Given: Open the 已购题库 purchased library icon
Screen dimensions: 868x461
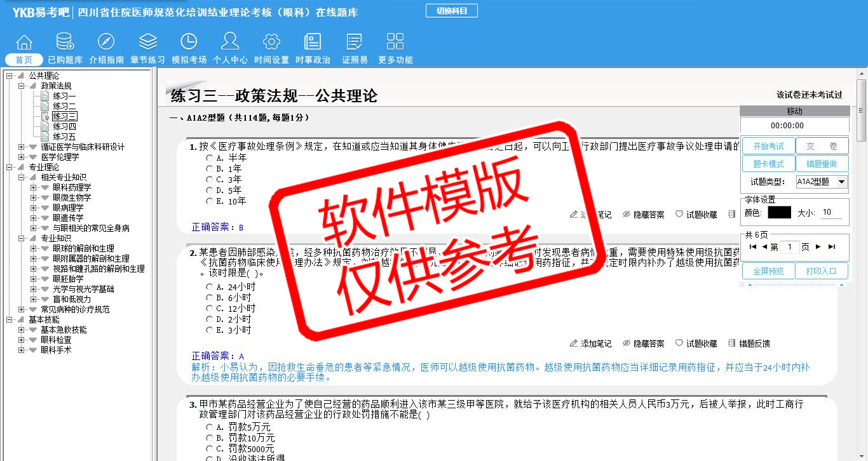Looking at the screenshot, I should [65, 42].
